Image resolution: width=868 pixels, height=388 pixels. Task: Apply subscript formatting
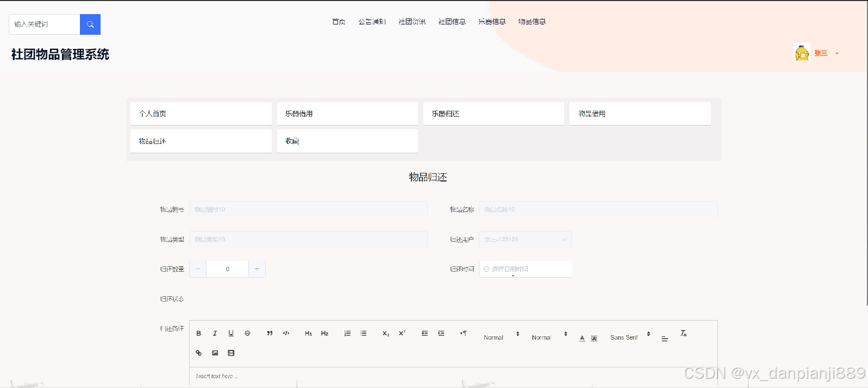(386, 333)
